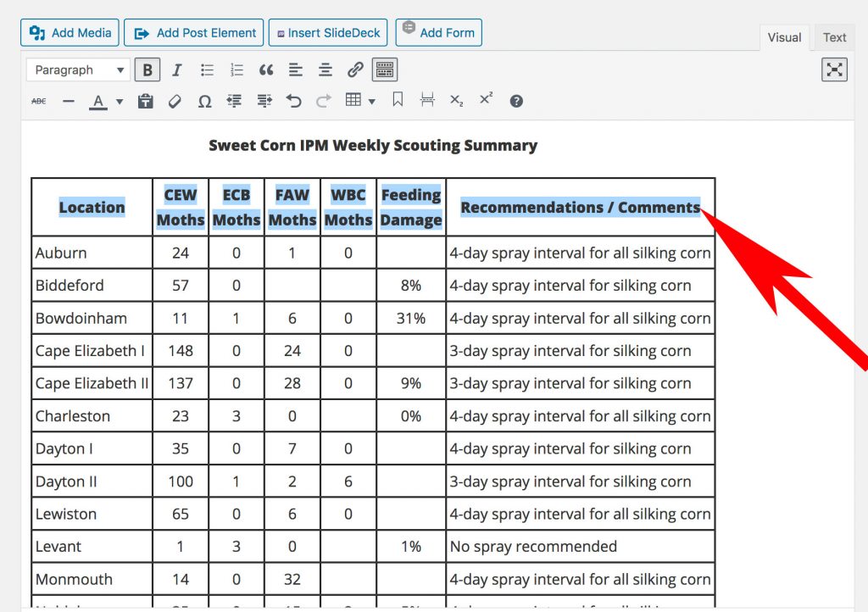Click the Insert SlideDeck button
This screenshot has width=868, height=612.
pyautogui.click(x=328, y=33)
